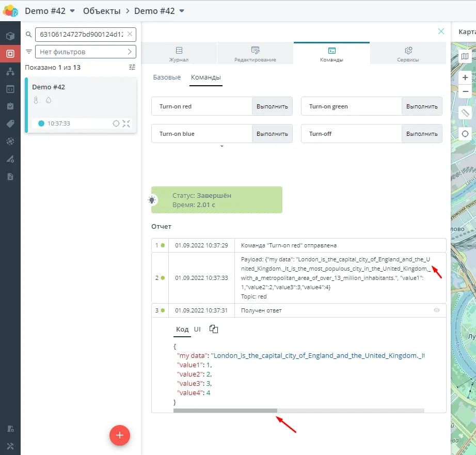Image resolution: width=476 pixels, height=455 pixels.
Task: Run the Turn-off command
Action: point(421,134)
